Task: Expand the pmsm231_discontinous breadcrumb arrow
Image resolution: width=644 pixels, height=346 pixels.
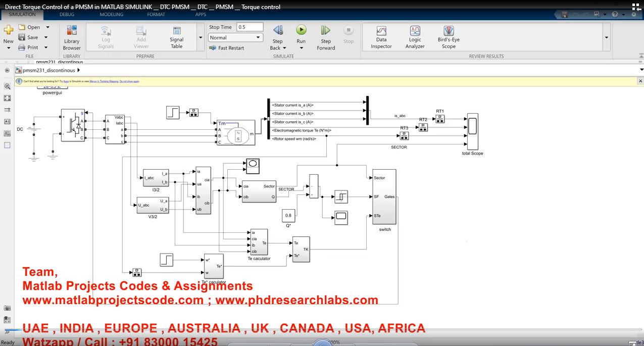Action: pos(79,70)
